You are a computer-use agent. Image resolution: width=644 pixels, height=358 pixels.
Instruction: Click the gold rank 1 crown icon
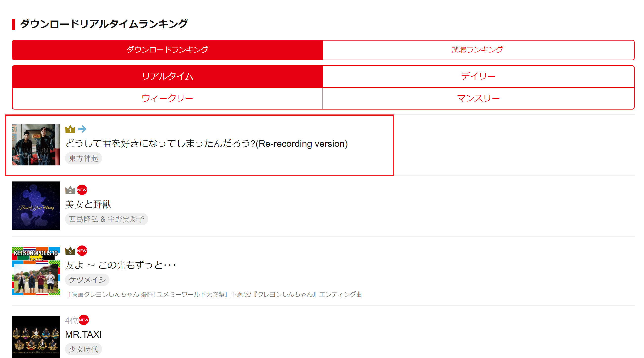click(70, 129)
